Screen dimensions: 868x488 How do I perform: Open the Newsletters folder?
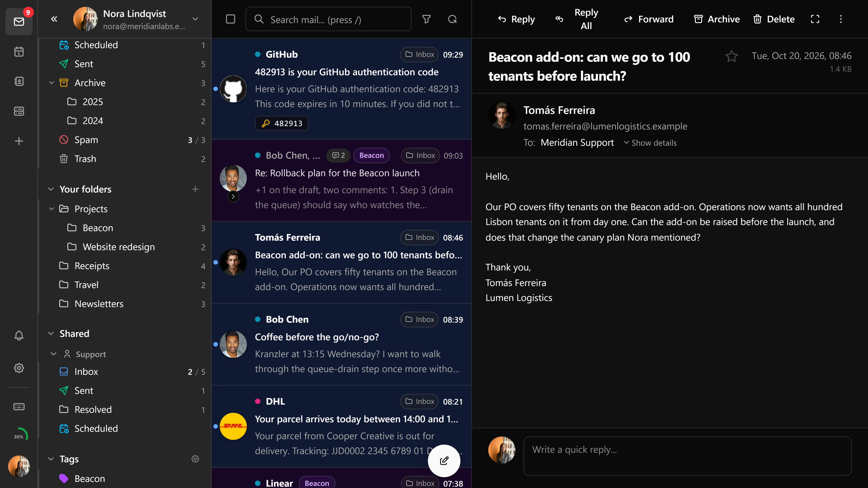tap(125, 304)
